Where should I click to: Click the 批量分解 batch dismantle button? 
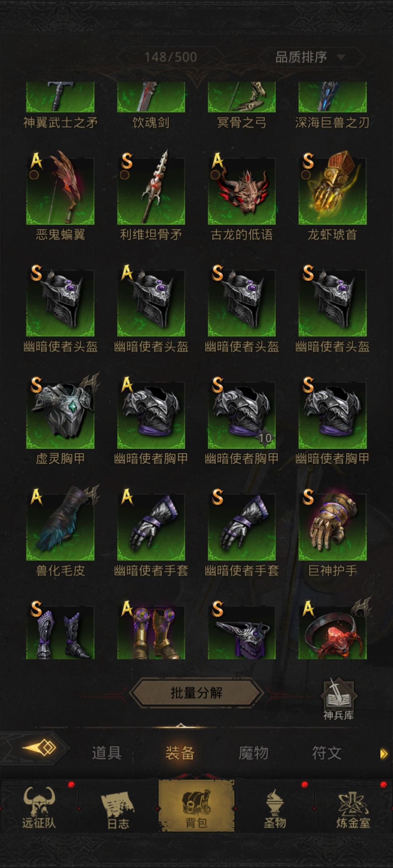[x=196, y=693]
